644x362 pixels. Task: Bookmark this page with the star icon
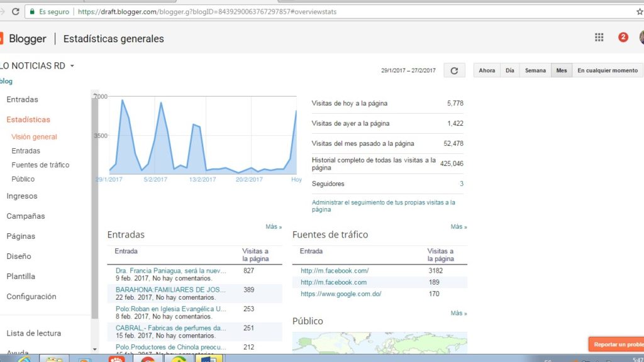(639, 11)
